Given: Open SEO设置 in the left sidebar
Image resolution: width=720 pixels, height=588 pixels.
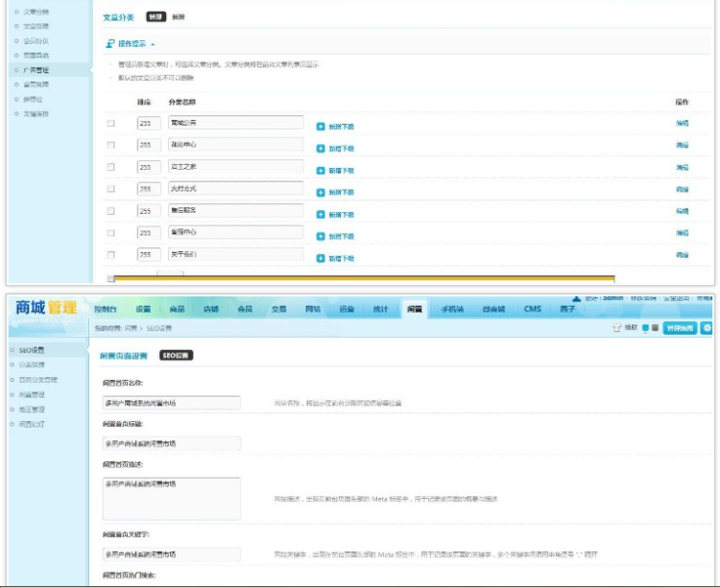Looking at the screenshot, I should point(32,350).
